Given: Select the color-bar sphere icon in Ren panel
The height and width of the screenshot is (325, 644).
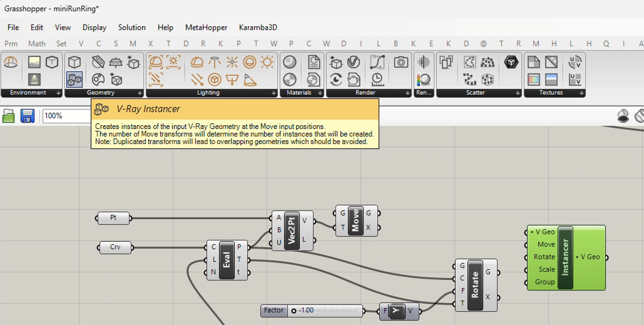Looking at the screenshot, I should click(423, 80).
